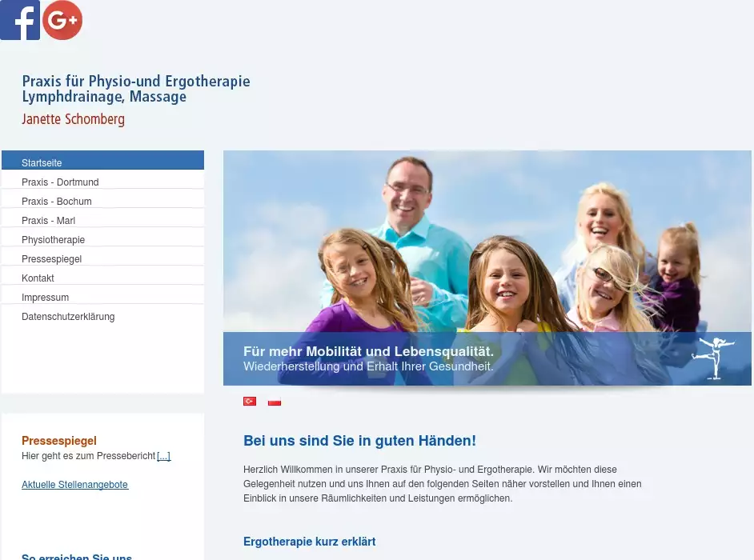Select Pressespiegel in the sidebar menu
754x560 pixels.
pyautogui.click(x=51, y=259)
